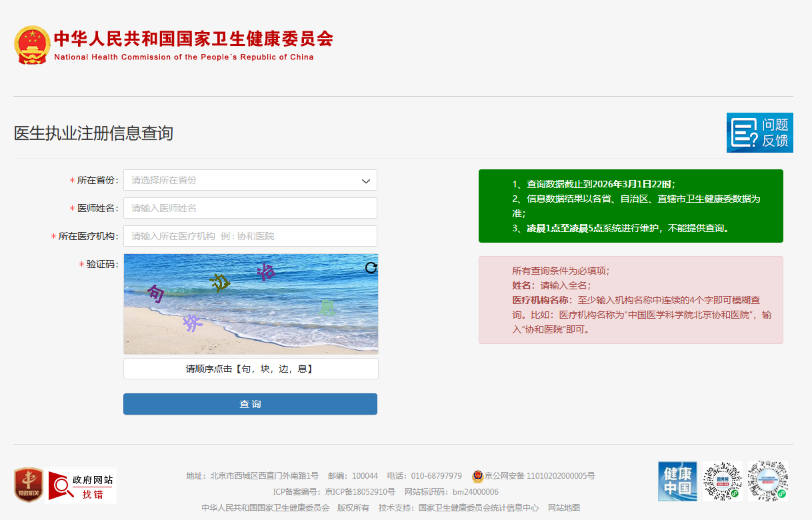
Task: Open the 政府网站找错 error report icon
Action: [x=82, y=485]
